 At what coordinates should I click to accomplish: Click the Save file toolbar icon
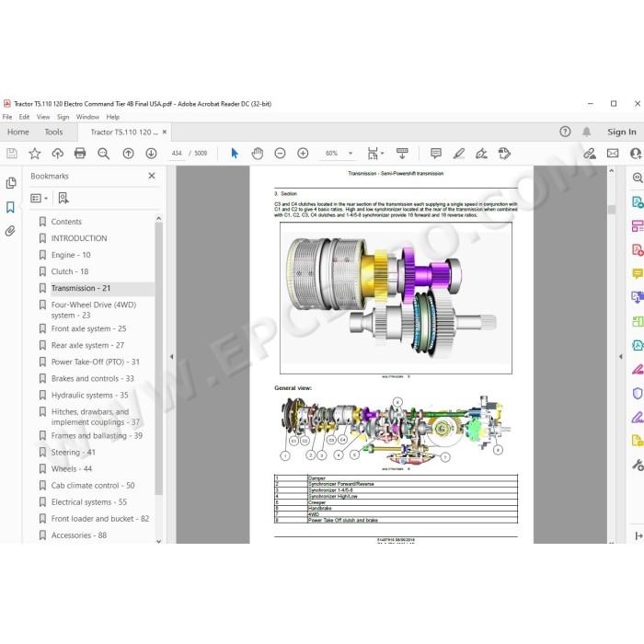[12, 154]
